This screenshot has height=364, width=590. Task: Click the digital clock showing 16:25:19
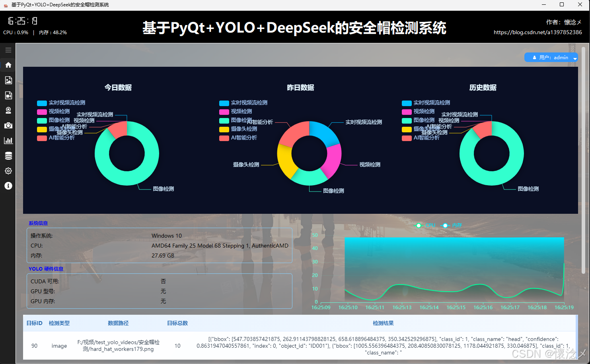point(23,21)
